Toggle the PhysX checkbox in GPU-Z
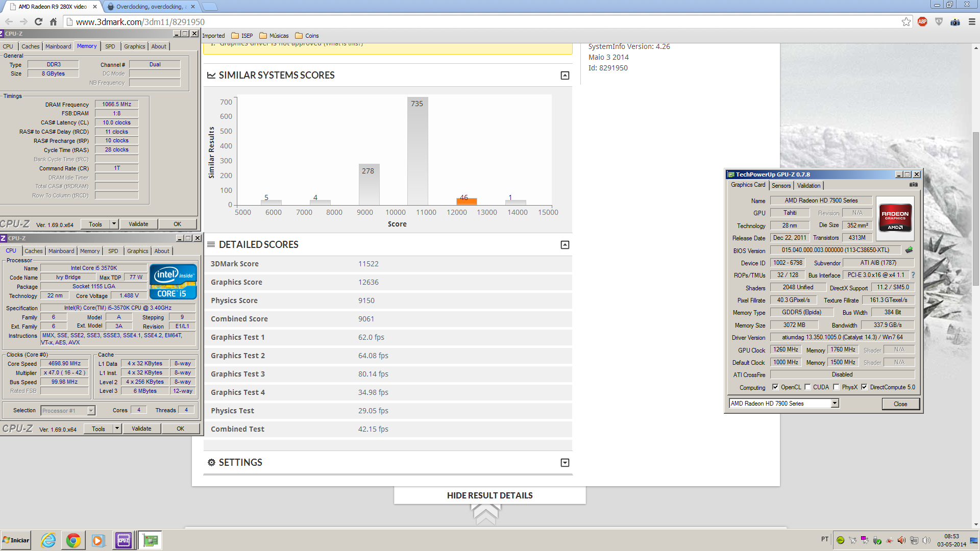 [x=836, y=387]
